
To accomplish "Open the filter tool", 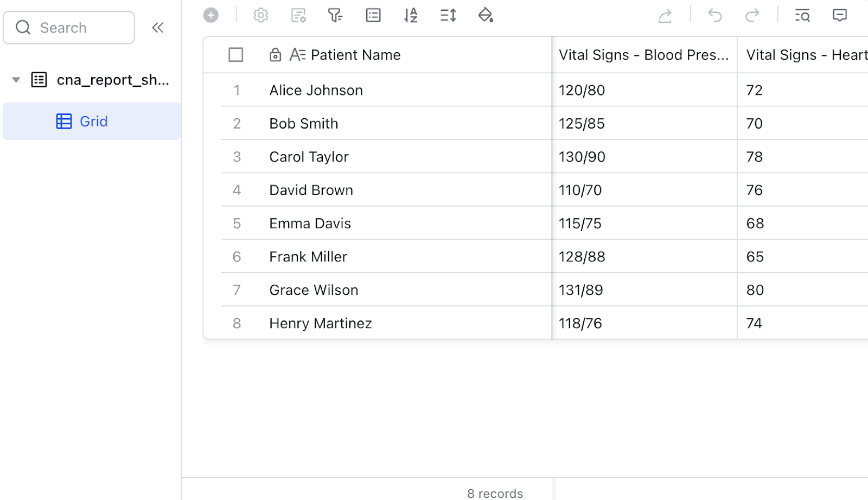I will 335,15.
